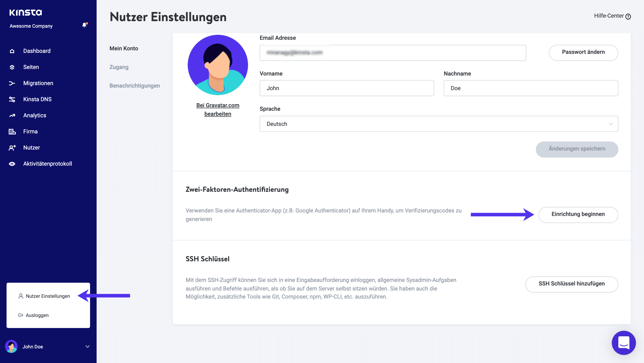This screenshot has height=363, width=644.
Task: Expand the John Doe user menu
Action: 87,347
